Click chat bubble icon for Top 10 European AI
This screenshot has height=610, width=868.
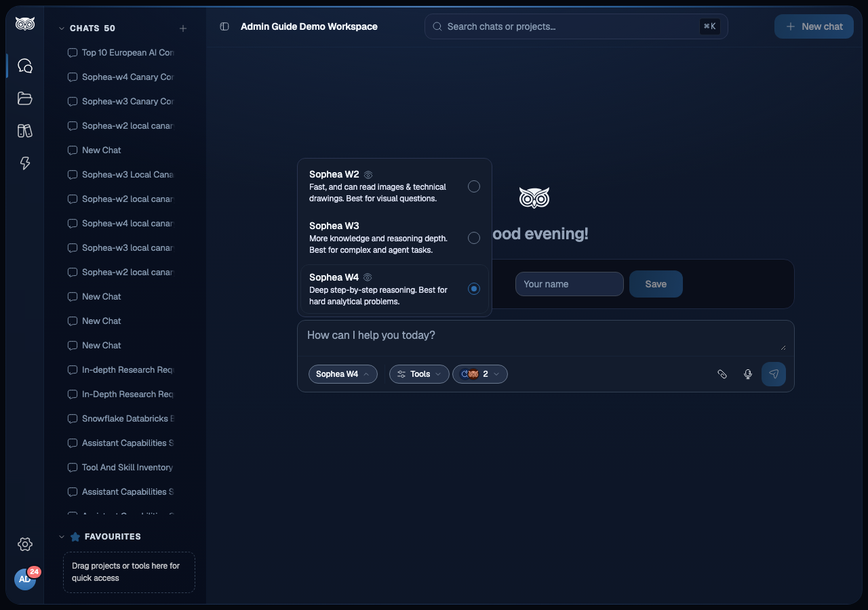click(x=73, y=53)
